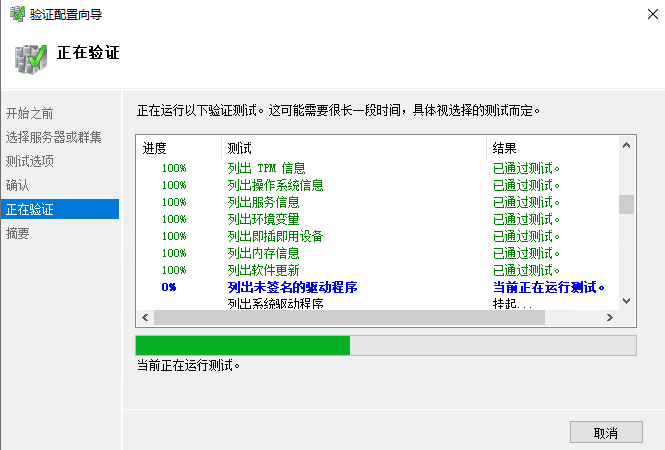Select the 列出 TPM 信息 row
The width and height of the screenshot is (665, 450).
(377, 168)
